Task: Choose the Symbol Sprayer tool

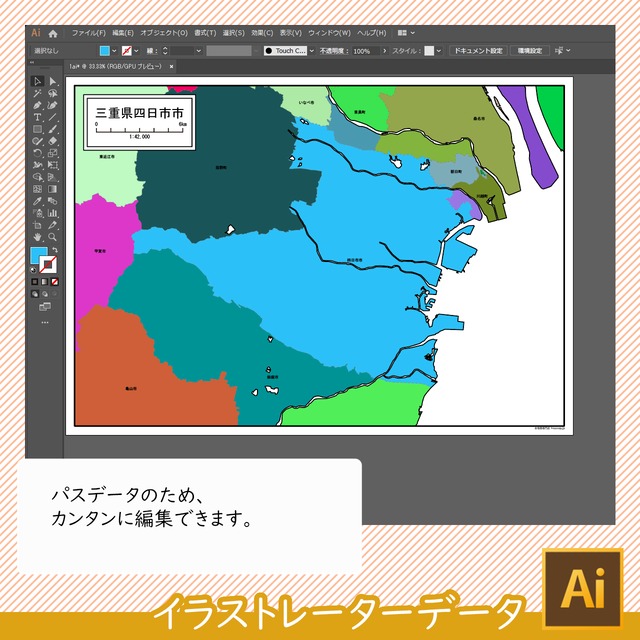Action: point(37,213)
